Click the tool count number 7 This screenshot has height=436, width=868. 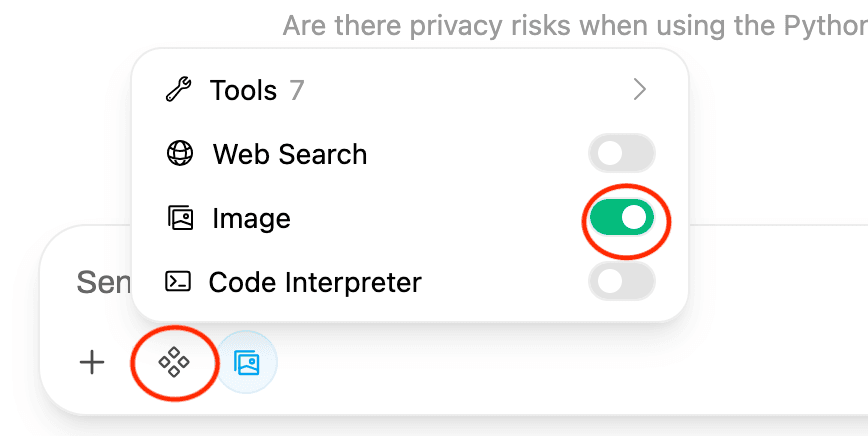(x=297, y=91)
